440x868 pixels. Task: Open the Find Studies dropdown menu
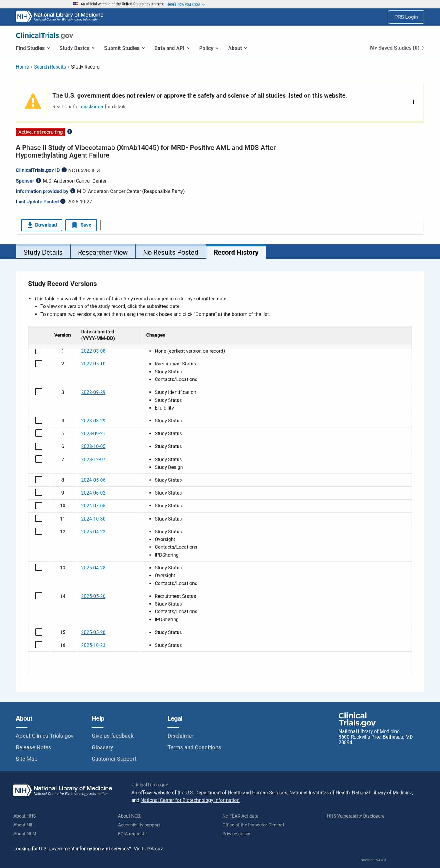point(33,48)
